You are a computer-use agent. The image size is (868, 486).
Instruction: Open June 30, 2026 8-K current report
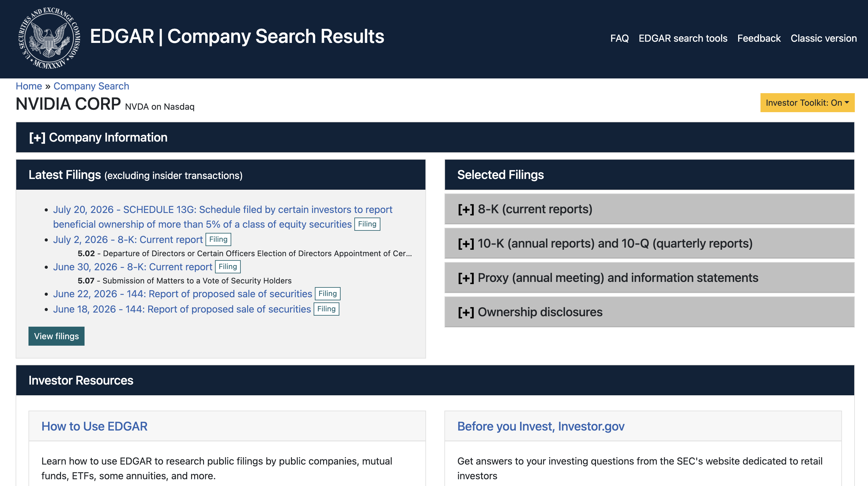click(133, 267)
